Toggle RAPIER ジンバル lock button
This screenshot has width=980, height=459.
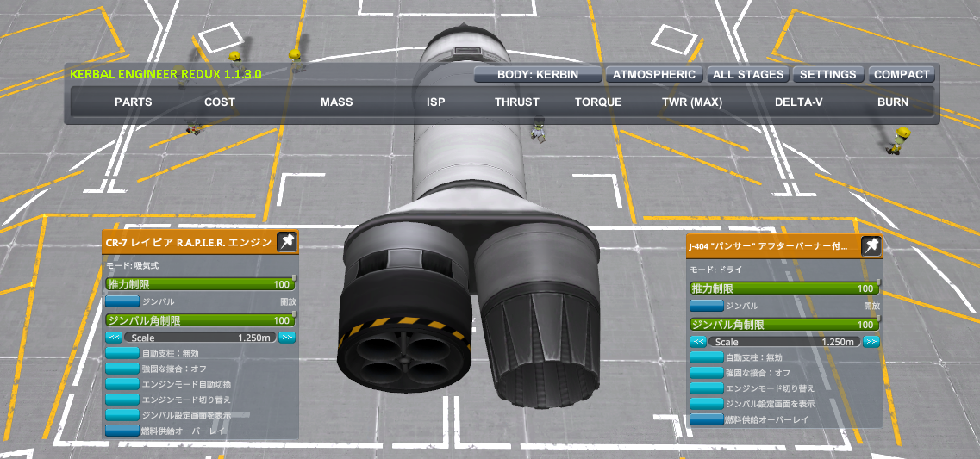(x=122, y=302)
